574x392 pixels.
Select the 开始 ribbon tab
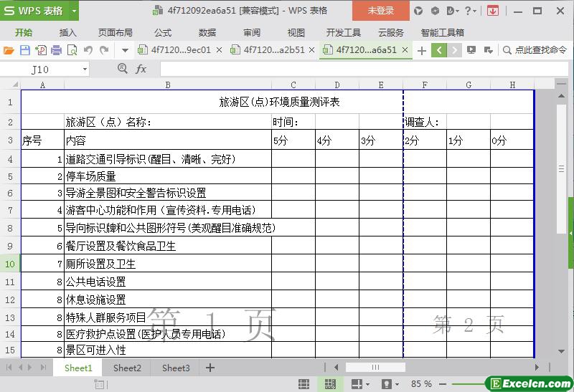click(x=24, y=32)
